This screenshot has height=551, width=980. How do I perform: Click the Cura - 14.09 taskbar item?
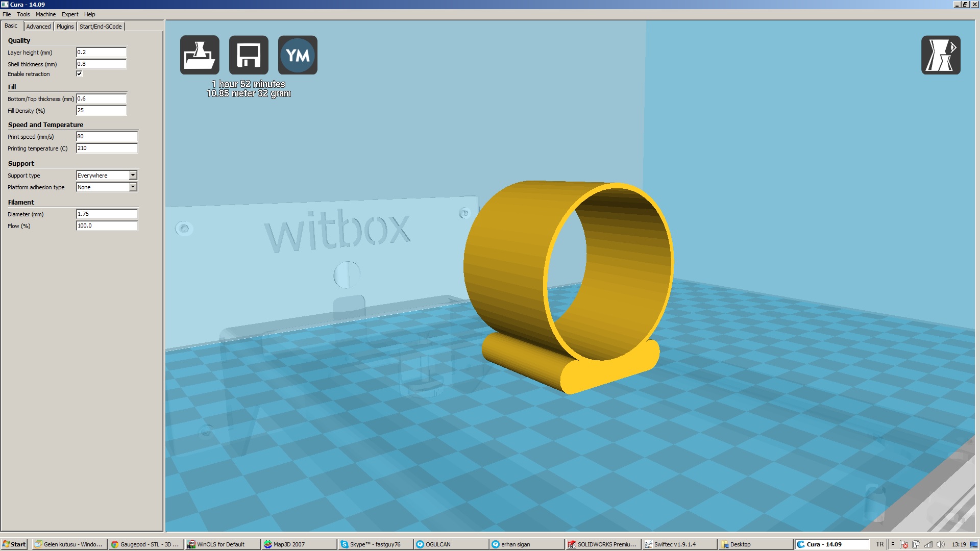(x=832, y=544)
